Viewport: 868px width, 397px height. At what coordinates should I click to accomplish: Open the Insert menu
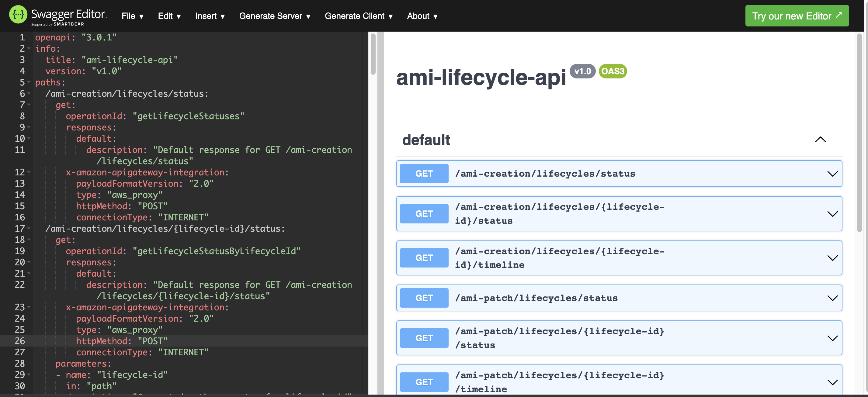pyautogui.click(x=210, y=16)
